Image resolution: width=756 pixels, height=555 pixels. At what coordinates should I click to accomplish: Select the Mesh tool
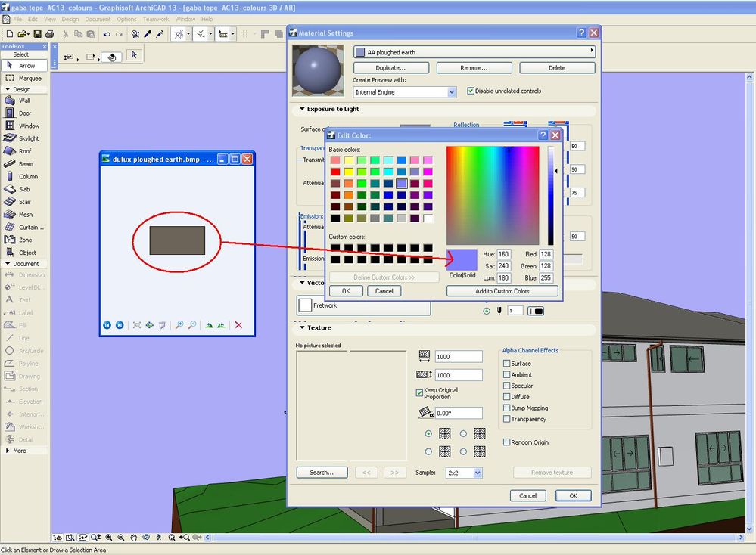pyautogui.click(x=24, y=215)
